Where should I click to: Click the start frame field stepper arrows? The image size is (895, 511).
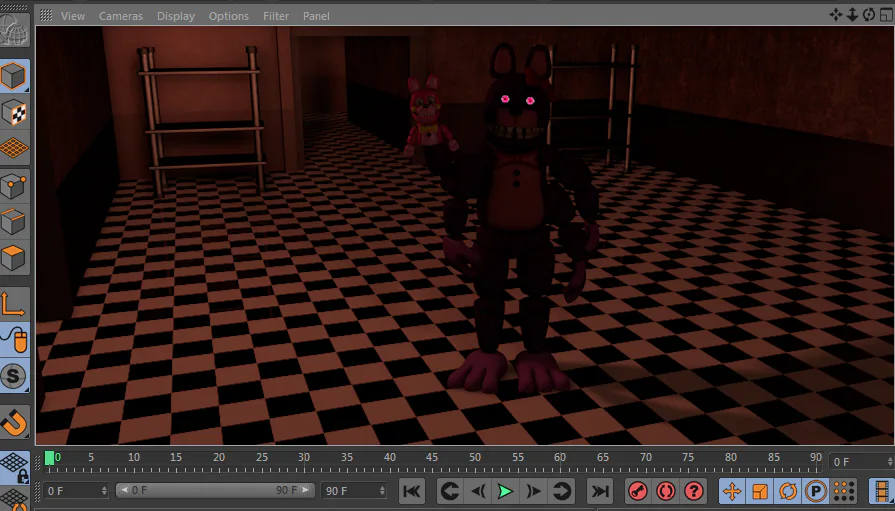tap(104, 490)
